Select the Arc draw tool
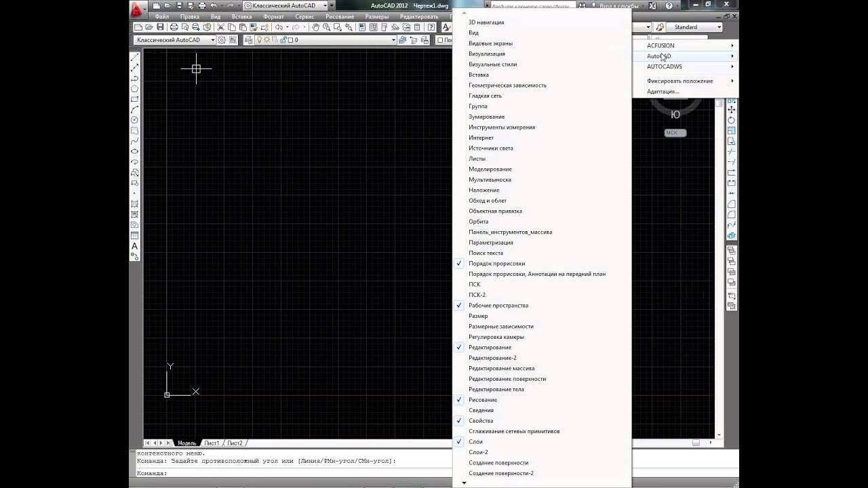This screenshot has width=868, height=488. [134, 109]
